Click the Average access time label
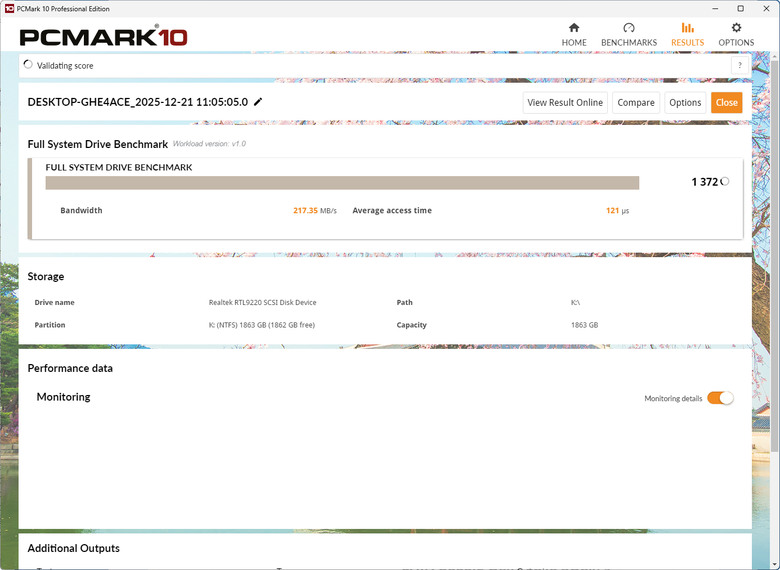 pyautogui.click(x=392, y=210)
